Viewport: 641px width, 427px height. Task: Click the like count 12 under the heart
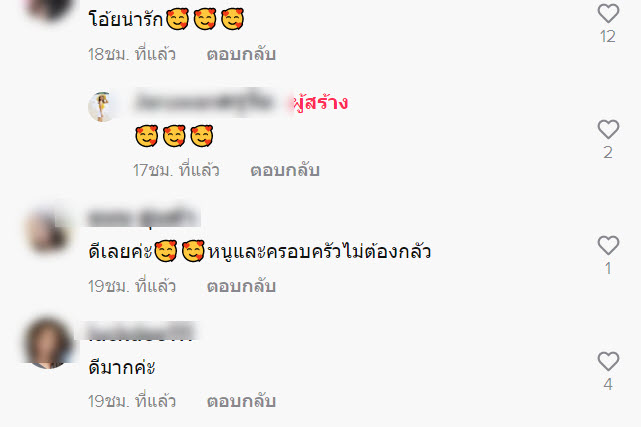pyautogui.click(x=608, y=36)
